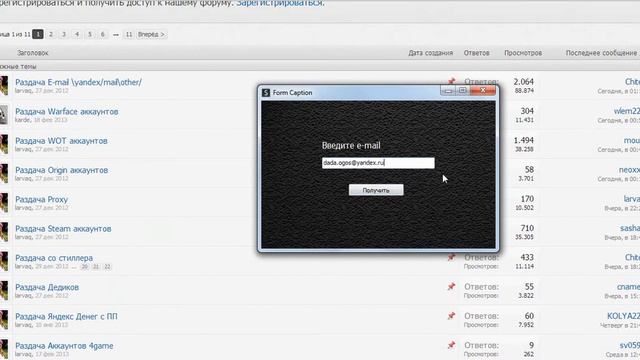Go to forum page 6

tap(102, 34)
